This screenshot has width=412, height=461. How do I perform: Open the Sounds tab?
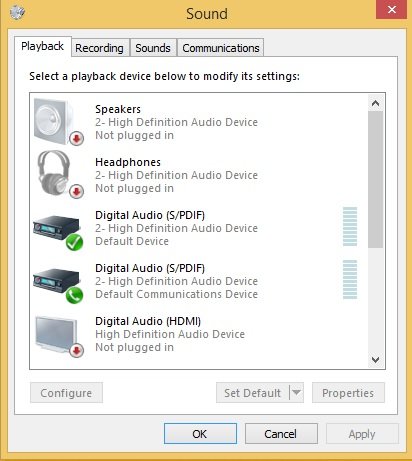coord(153,48)
